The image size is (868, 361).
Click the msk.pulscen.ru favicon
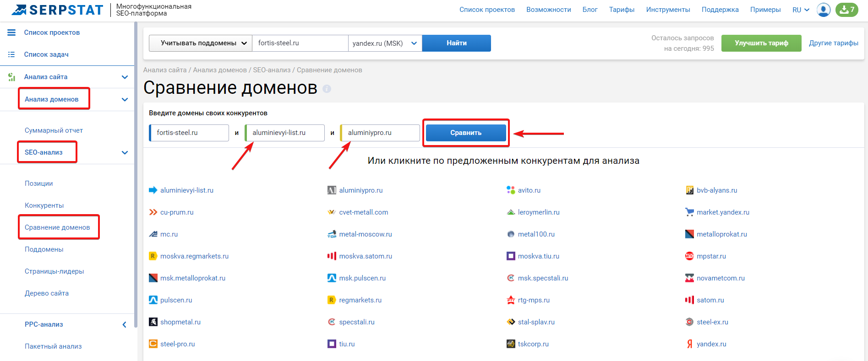[332, 278]
